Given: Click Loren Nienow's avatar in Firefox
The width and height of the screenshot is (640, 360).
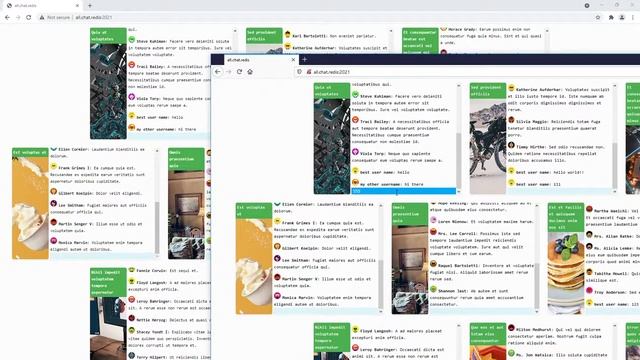Looking at the screenshot, I should click(x=433, y=220).
